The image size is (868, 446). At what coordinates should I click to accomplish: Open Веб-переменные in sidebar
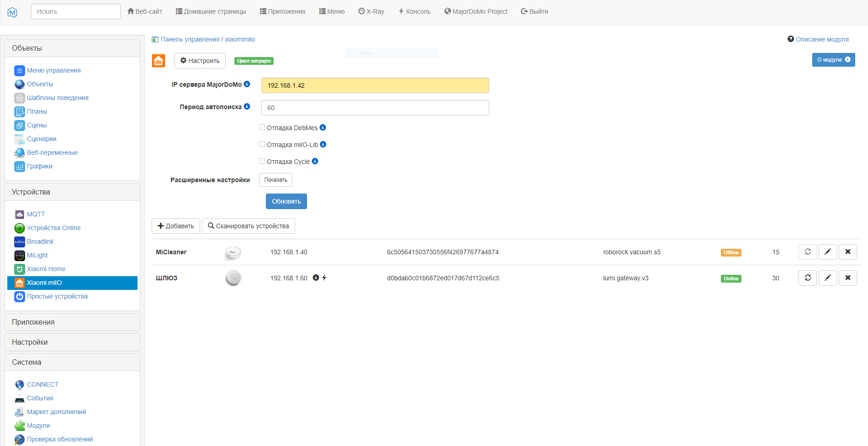tap(52, 152)
